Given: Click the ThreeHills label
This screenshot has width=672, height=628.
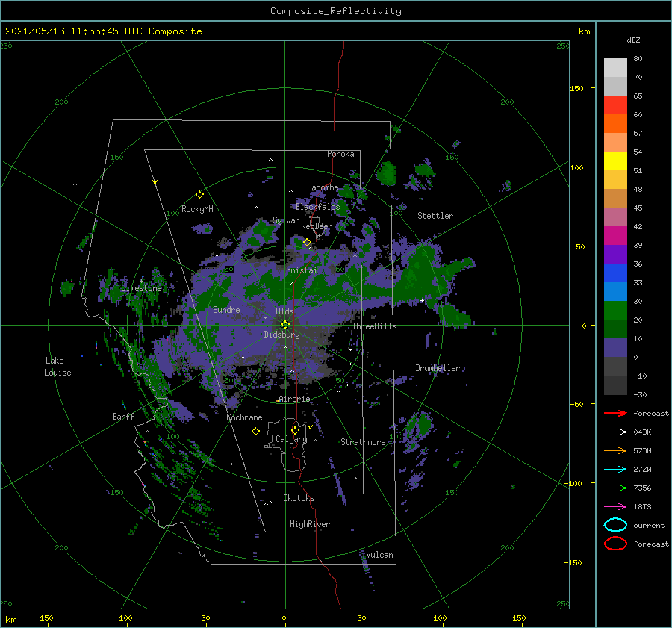Looking at the screenshot, I should 374,326.
